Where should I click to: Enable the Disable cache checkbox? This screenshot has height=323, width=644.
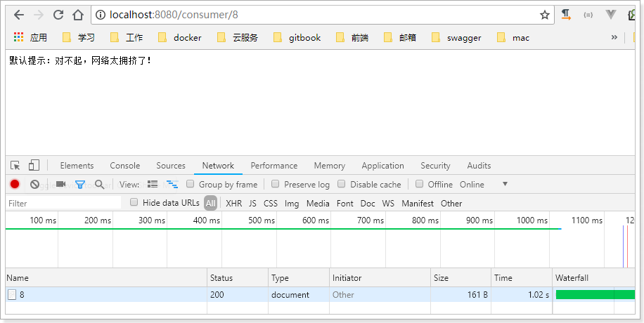click(342, 184)
